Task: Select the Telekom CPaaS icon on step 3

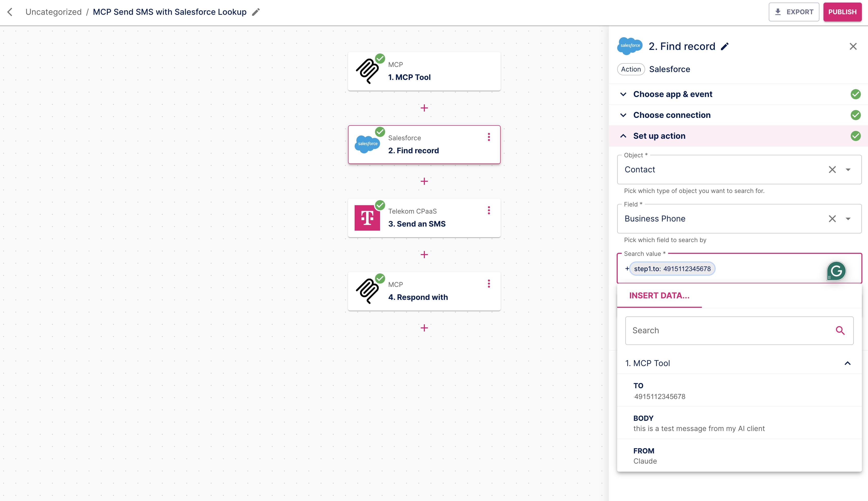Action: click(x=368, y=217)
